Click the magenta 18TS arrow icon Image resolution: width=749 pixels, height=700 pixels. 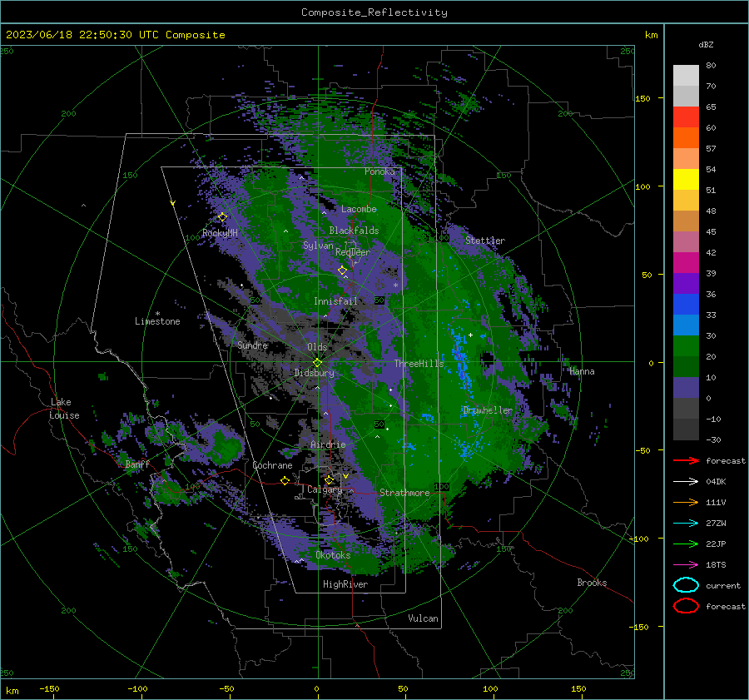coord(686,565)
